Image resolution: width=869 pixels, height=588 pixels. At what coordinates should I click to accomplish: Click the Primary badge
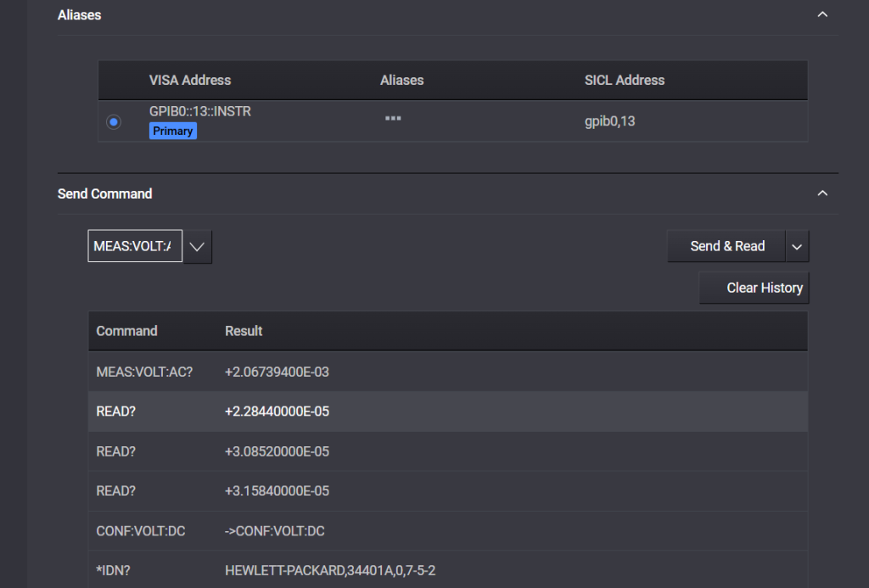click(x=173, y=131)
